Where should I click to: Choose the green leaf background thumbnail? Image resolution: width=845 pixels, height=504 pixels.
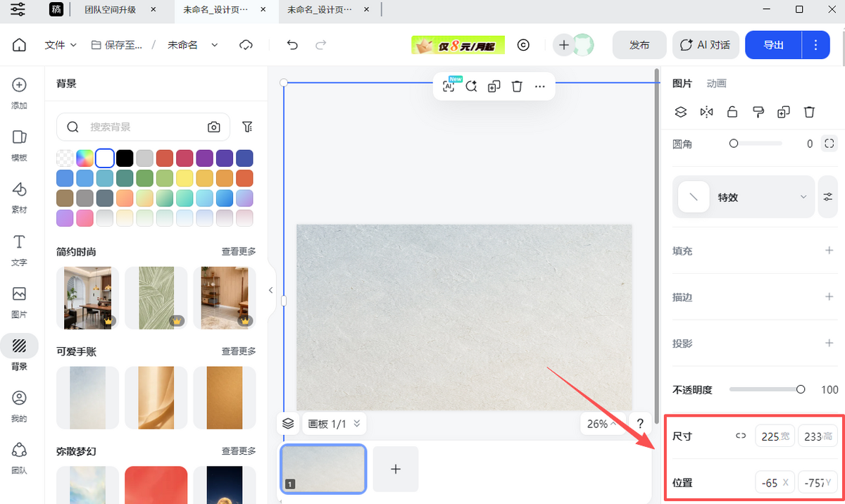[156, 298]
